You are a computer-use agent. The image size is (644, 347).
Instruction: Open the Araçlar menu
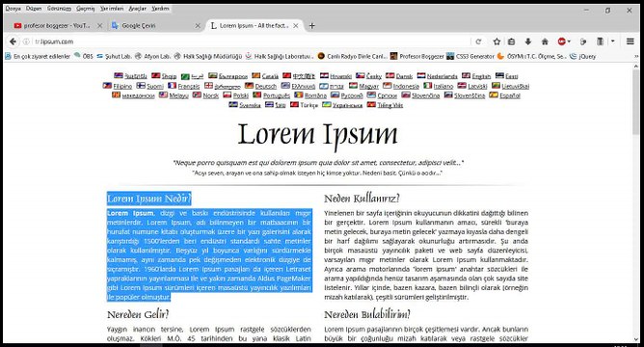coord(137,9)
